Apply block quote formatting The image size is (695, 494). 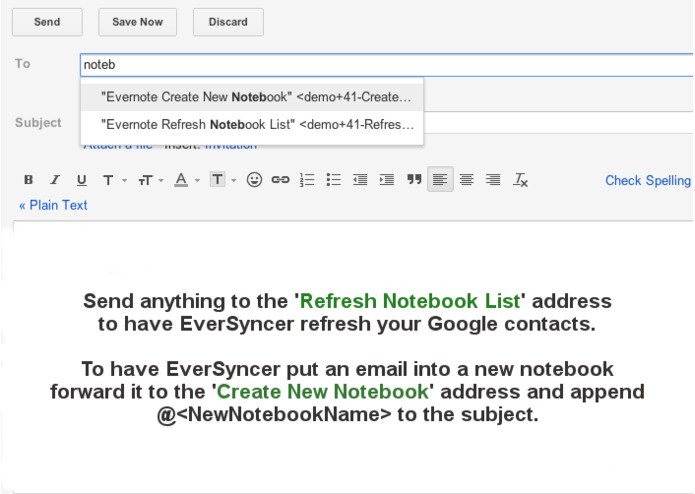tap(414, 179)
